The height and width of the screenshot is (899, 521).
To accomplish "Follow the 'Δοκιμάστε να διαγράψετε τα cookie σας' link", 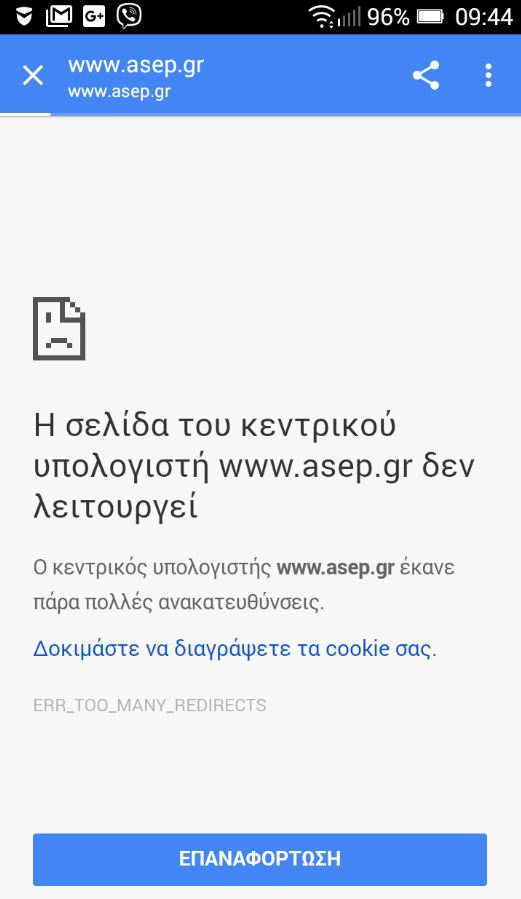I will coord(234,648).
